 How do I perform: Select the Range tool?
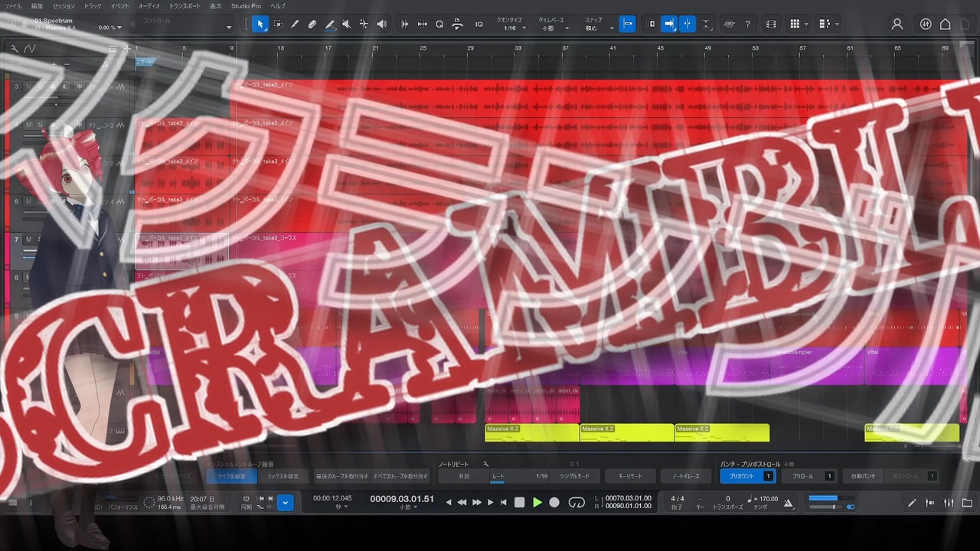[277, 24]
